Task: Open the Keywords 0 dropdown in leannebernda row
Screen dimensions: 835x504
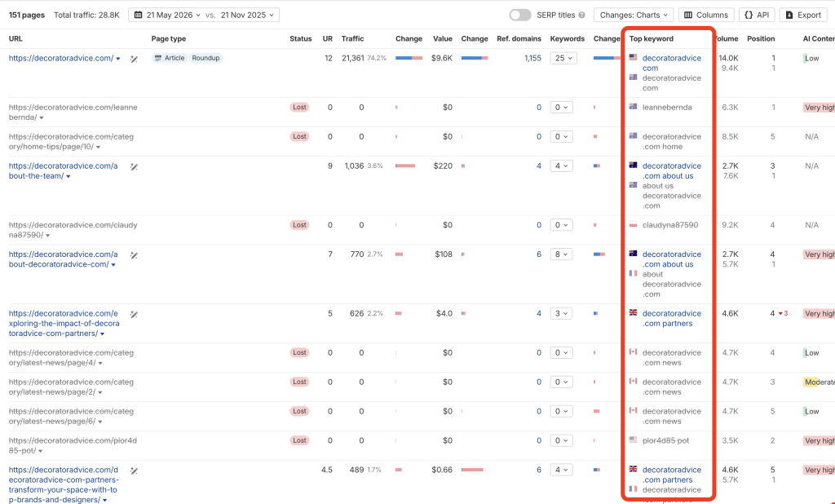Action: [x=561, y=107]
